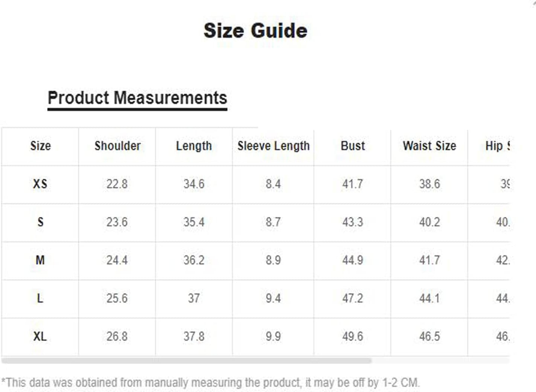Click the Bust column header
The height and width of the screenshot is (392, 536).
353,146
